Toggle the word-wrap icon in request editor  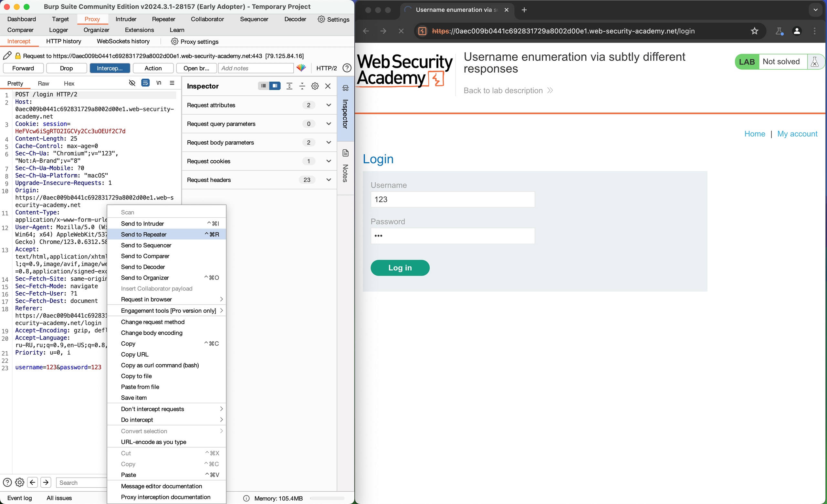coord(145,83)
